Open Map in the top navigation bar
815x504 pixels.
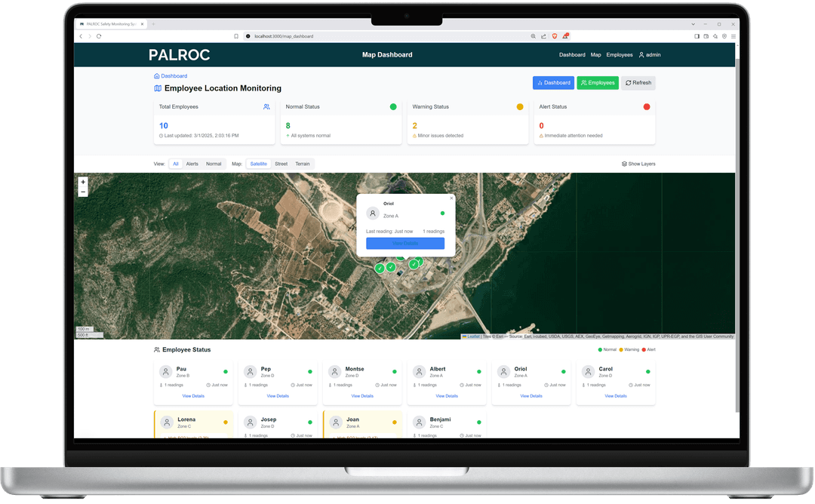(x=595, y=55)
